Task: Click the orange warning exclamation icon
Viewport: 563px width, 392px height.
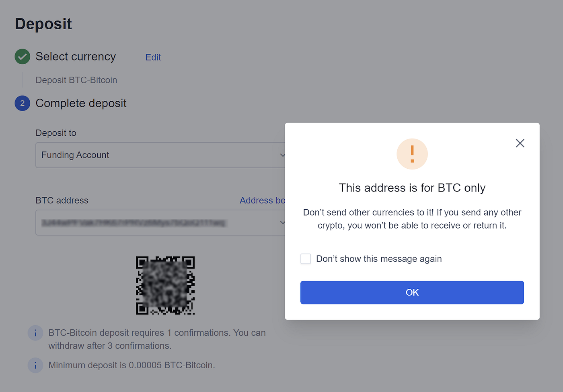Action: (x=412, y=154)
